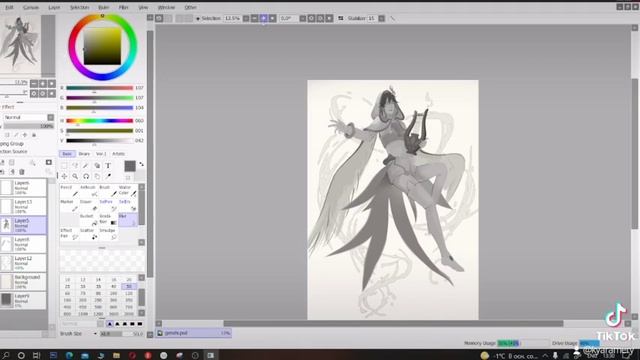
Task: Click the highlighted zoom in button in top toolbar
Action: [x=264, y=18]
